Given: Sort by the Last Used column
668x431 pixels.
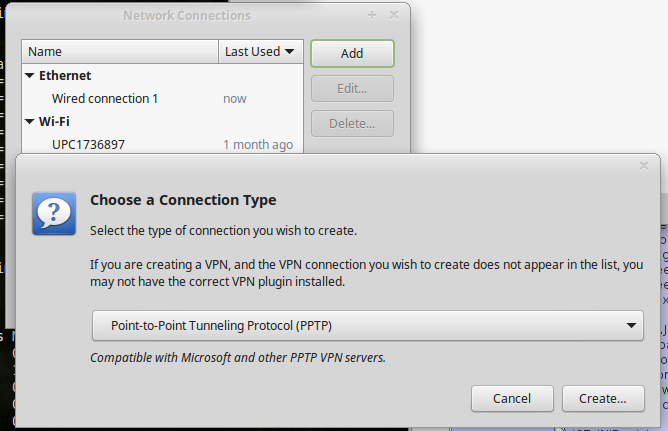Looking at the screenshot, I should pos(261,52).
